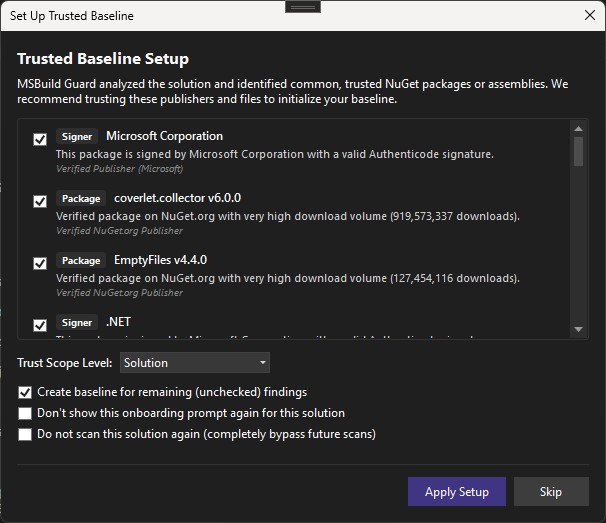The image size is (606, 523).
Task: Click the Package badge next to coverlet.collector
Action: pos(81,198)
